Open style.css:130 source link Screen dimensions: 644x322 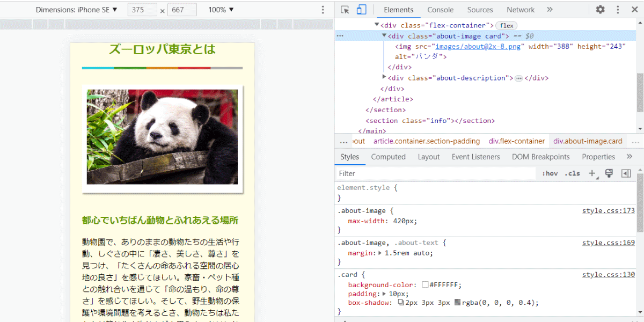[609, 275]
